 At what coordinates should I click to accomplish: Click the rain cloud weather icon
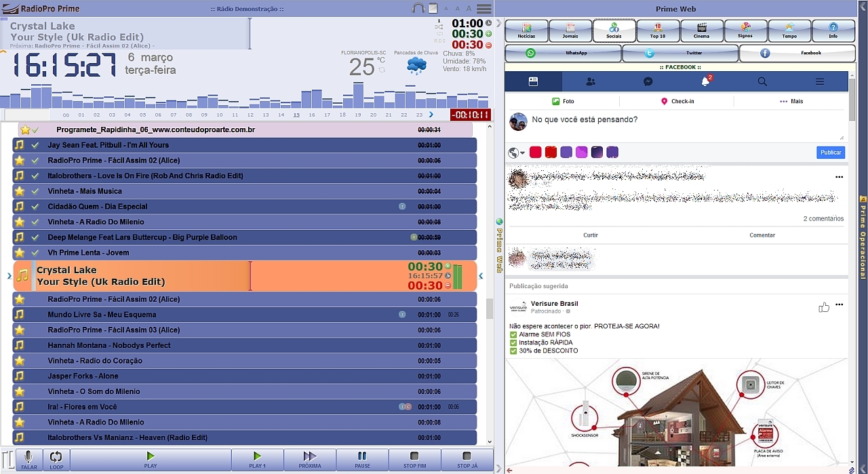click(x=416, y=66)
